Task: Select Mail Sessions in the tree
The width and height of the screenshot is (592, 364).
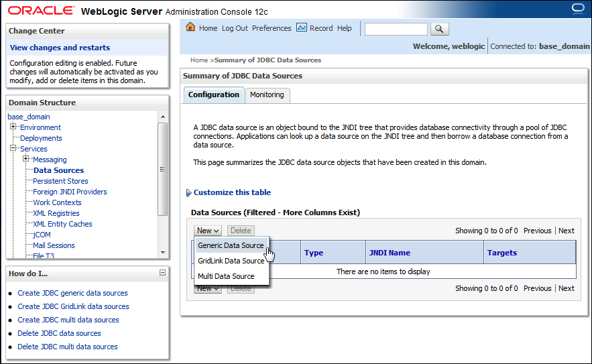Action: (x=54, y=245)
